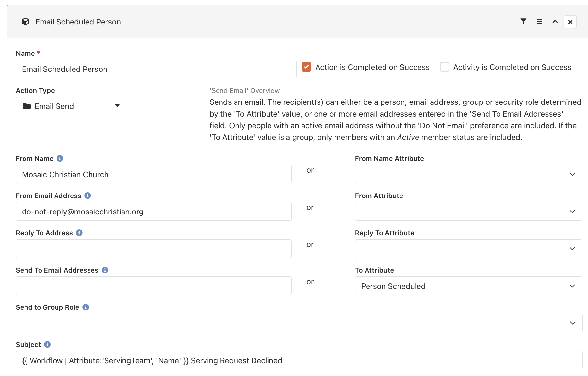The image size is (588, 376).
Task: Open the Action Type Email Send dropdown
Action: pos(71,106)
